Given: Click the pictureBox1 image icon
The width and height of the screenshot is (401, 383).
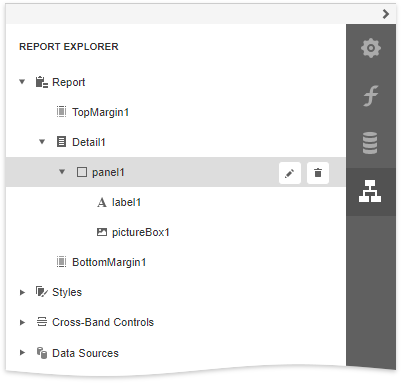Looking at the screenshot, I should [102, 232].
